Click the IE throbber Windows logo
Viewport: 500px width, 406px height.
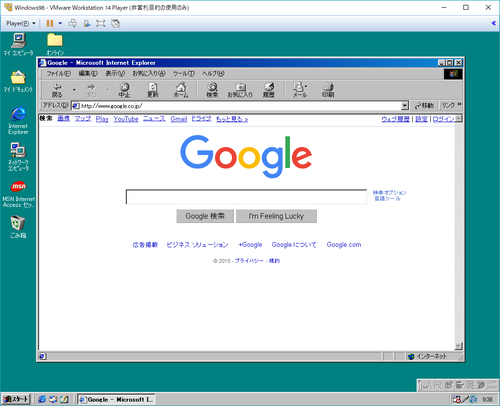tap(453, 74)
